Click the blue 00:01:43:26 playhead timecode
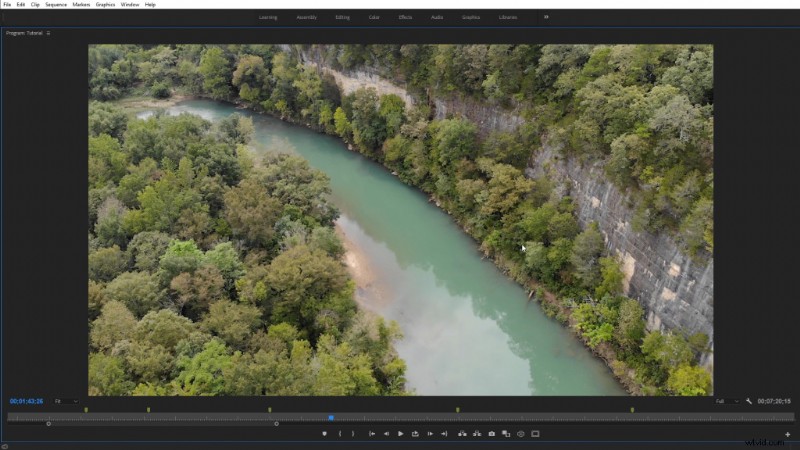This screenshot has height=450, width=800. click(27, 402)
